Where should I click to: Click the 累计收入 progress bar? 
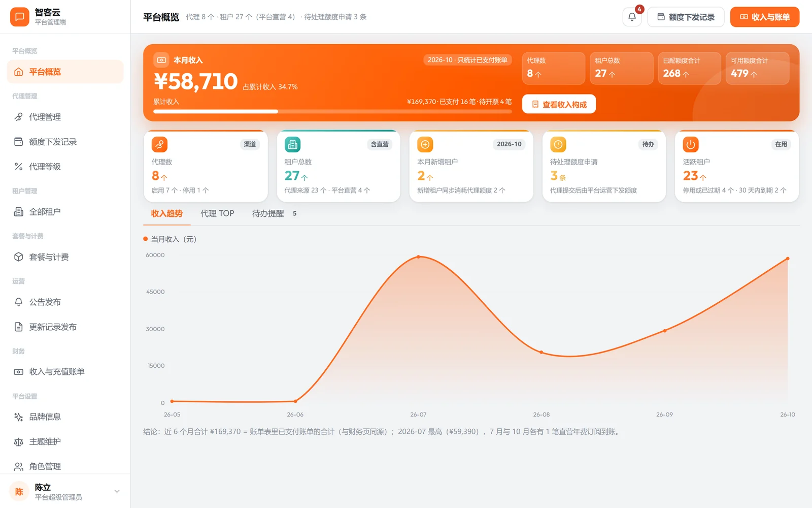(332, 111)
